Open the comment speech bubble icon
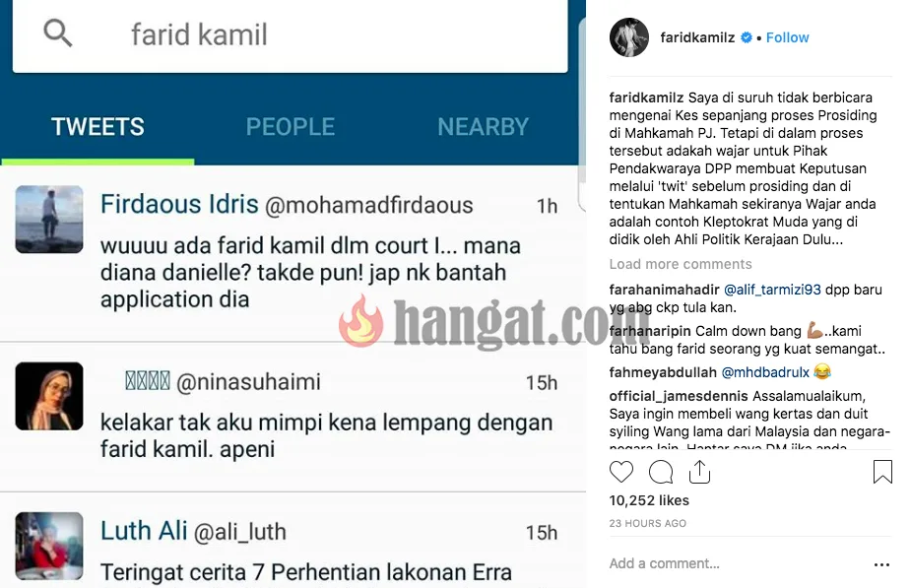Screen dimensions: 910x588 pyautogui.click(x=661, y=472)
